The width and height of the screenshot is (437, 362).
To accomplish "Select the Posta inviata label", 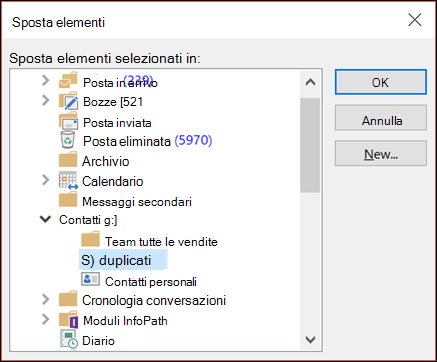I will 117,123.
